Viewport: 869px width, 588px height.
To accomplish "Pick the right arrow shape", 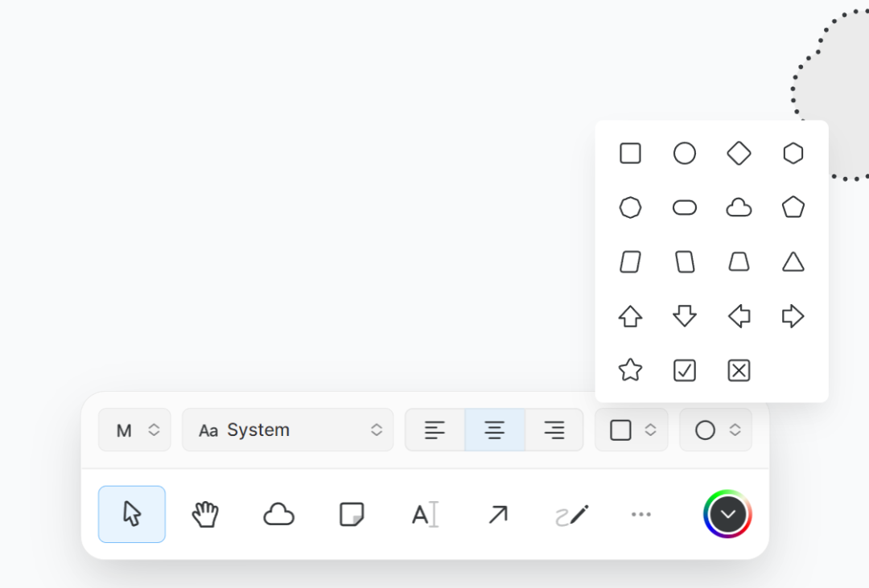I will 793,316.
